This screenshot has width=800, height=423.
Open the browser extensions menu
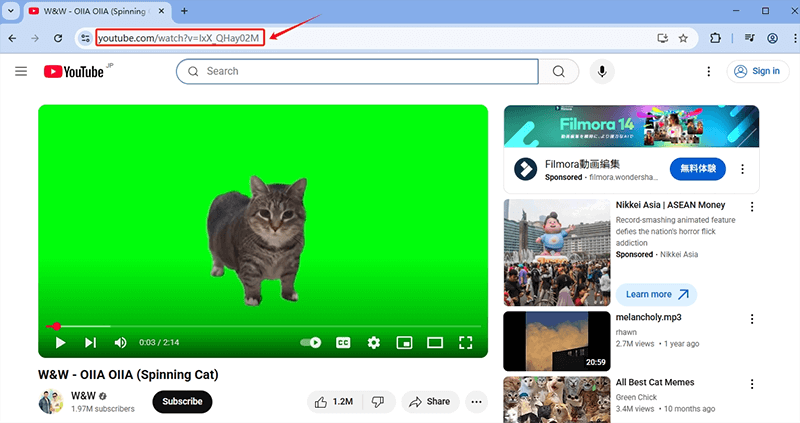click(x=715, y=38)
